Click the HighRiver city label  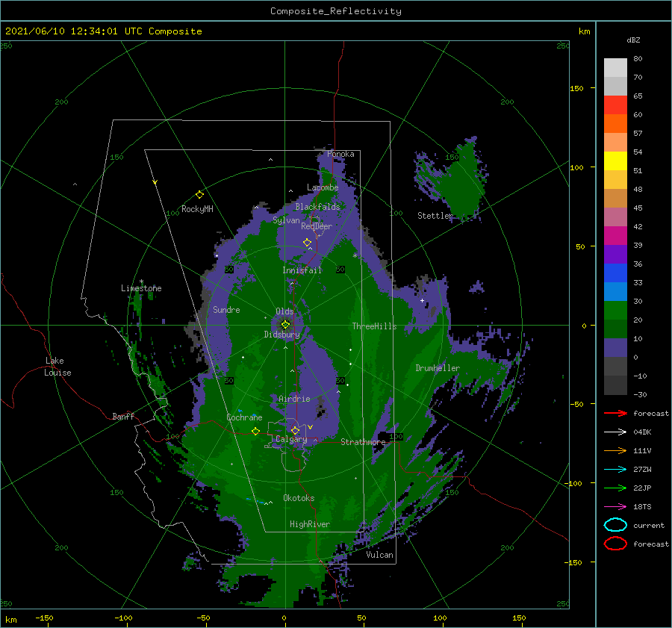pos(310,524)
